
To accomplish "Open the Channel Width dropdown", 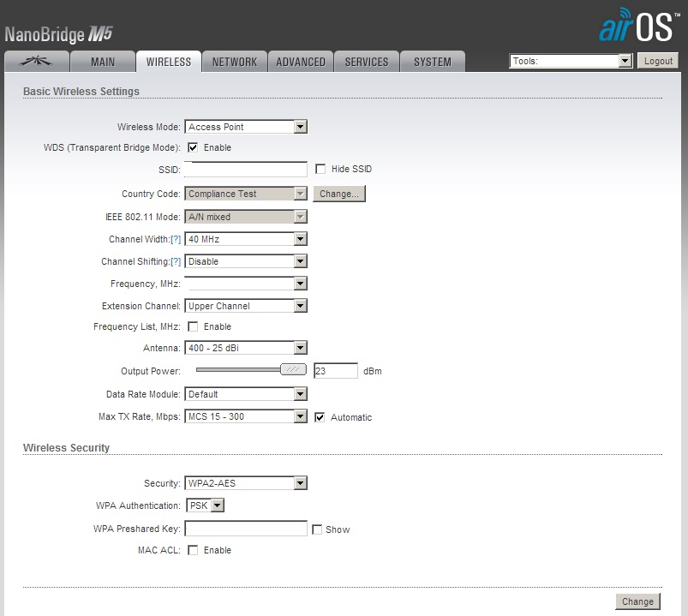I will pyautogui.click(x=246, y=239).
